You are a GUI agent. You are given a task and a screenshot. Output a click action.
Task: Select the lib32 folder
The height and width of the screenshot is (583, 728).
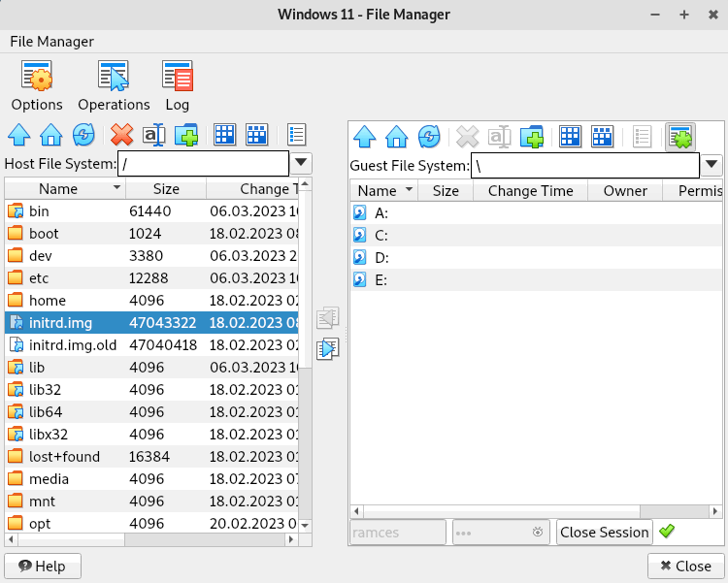[x=151, y=389]
